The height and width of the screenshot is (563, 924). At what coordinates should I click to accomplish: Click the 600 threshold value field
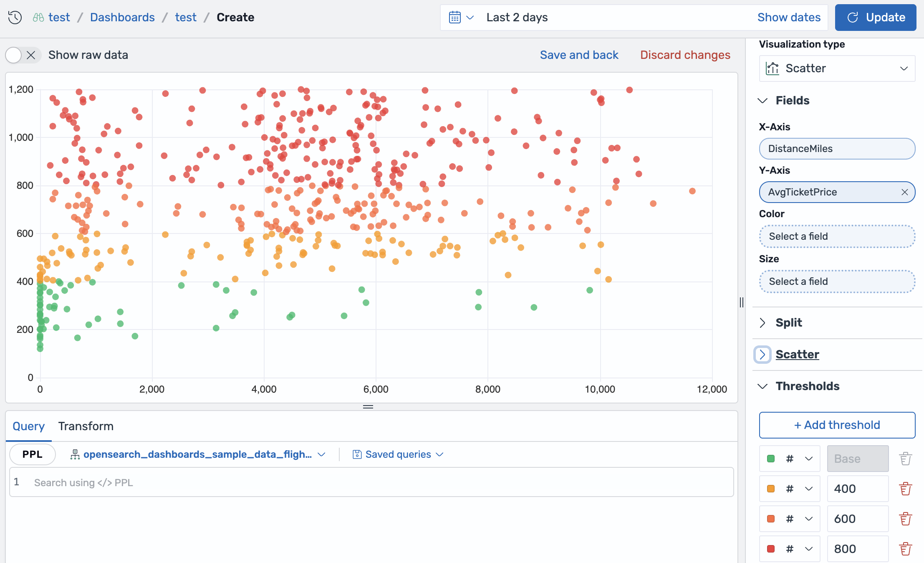coord(858,519)
